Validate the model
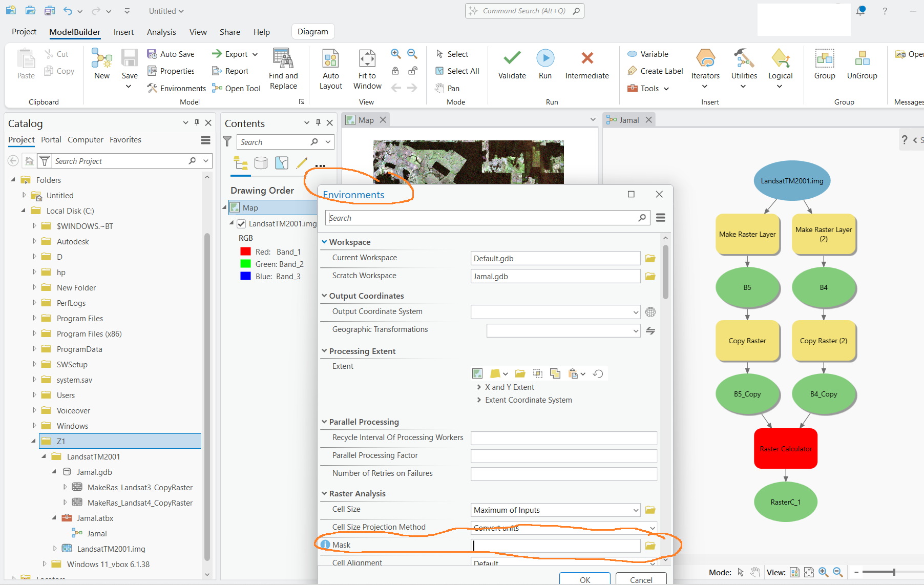This screenshot has width=924, height=585. 511,65
